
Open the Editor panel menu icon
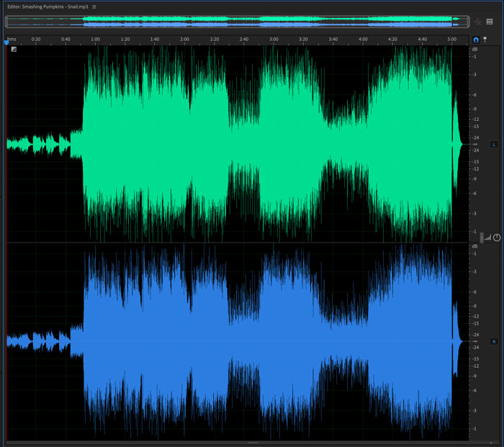(94, 6)
